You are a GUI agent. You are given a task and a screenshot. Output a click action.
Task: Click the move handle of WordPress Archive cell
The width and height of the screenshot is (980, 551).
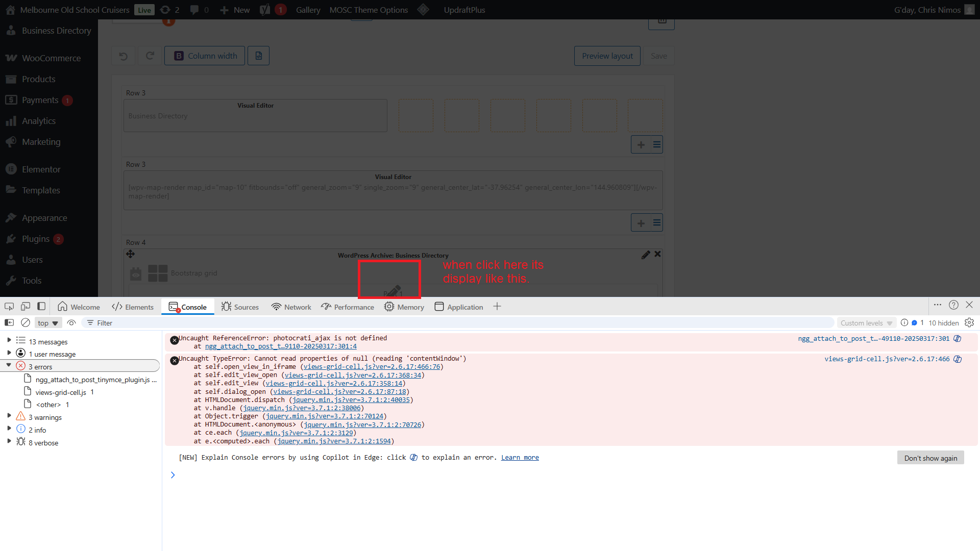coord(131,254)
